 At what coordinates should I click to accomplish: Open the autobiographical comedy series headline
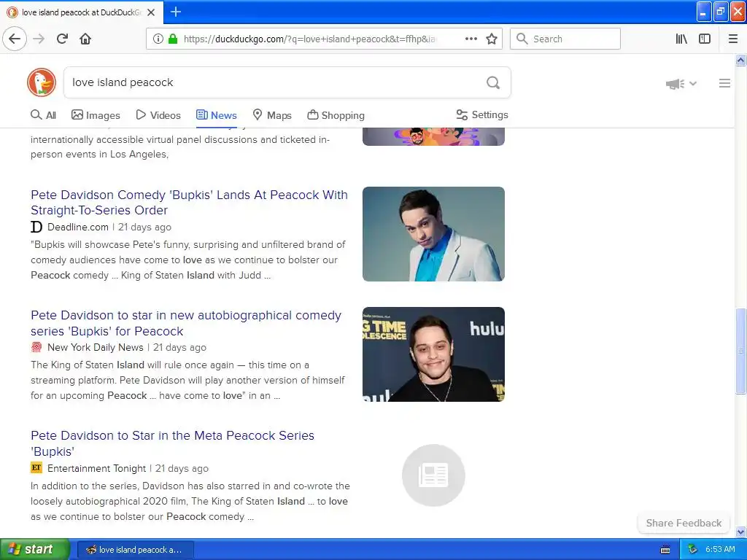click(x=186, y=323)
